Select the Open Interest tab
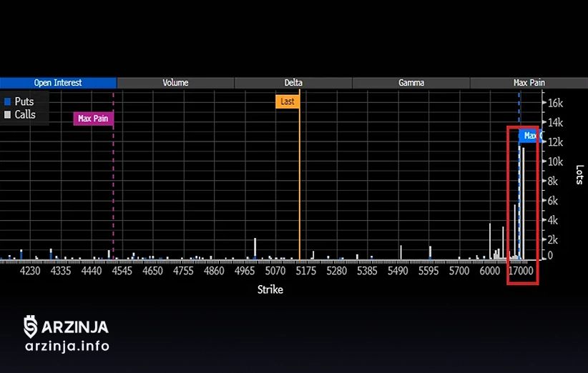The width and height of the screenshot is (588, 373). (x=57, y=83)
